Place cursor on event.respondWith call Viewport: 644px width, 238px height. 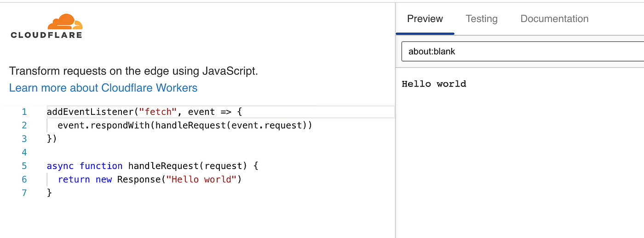[x=103, y=125]
